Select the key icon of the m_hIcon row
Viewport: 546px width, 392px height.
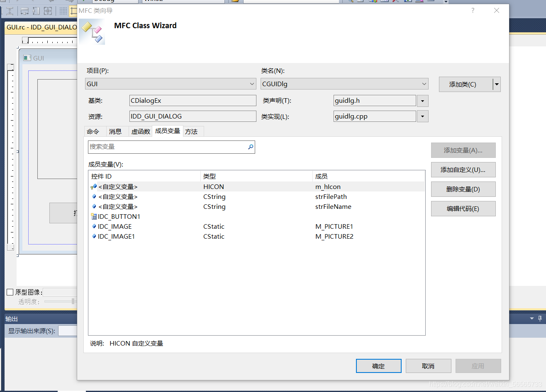(x=93, y=187)
